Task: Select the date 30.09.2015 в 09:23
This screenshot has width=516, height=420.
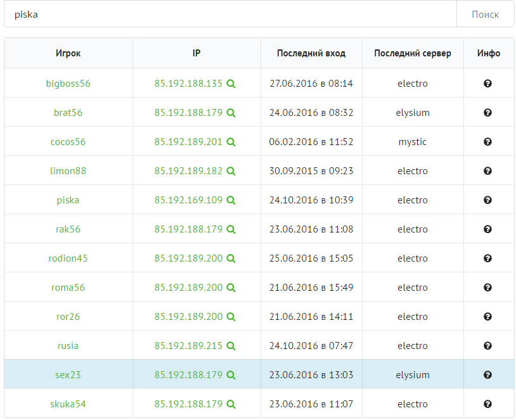Action: 311,170
